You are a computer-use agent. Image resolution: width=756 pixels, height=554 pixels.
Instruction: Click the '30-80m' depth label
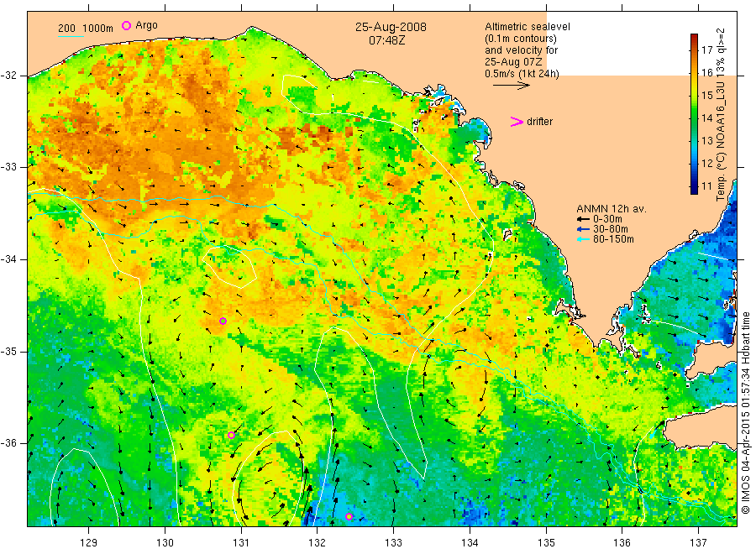tap(611, 229)
